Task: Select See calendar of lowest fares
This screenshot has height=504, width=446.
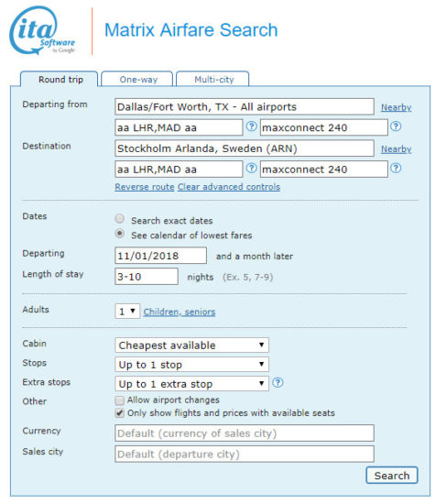Action: 120,234
